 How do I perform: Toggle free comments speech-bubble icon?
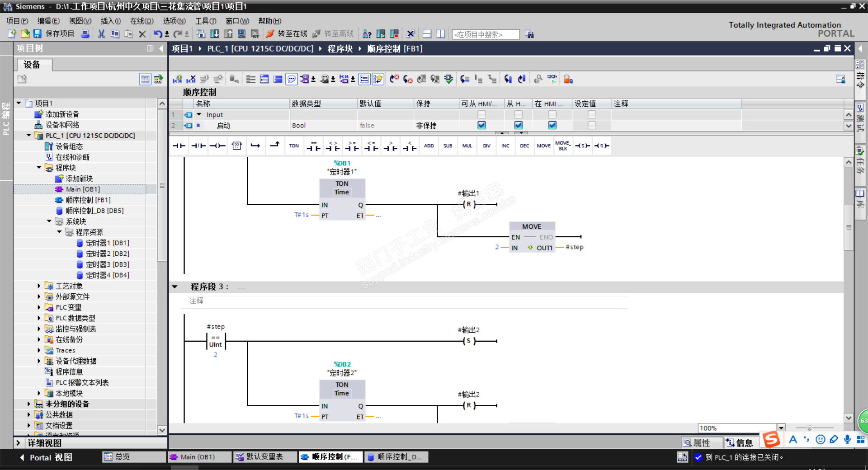[292, 79]
